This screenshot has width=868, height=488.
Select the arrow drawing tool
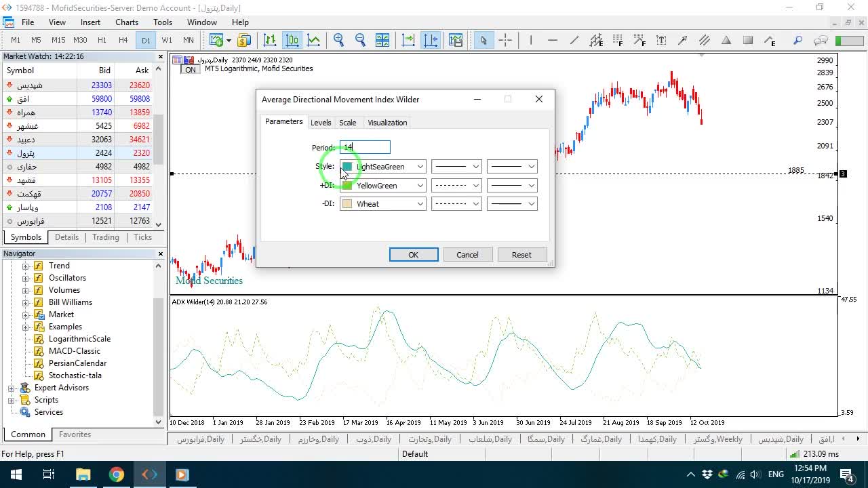(x=683, y=40)
